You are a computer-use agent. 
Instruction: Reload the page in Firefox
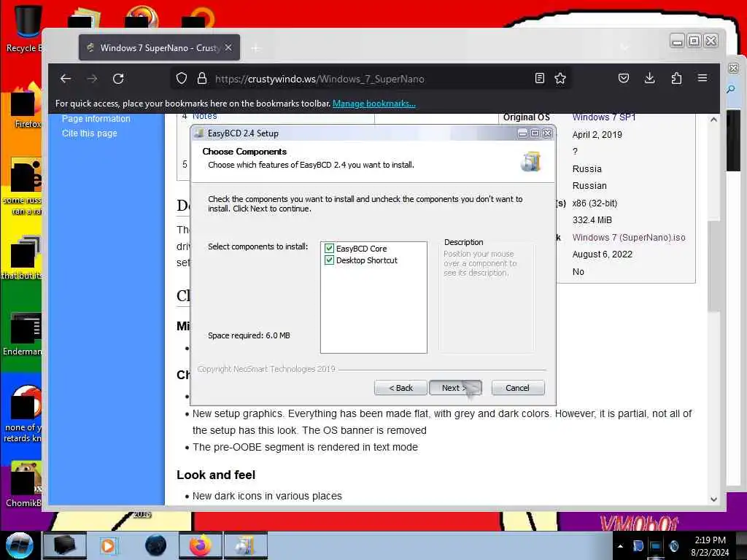point(118,79)
